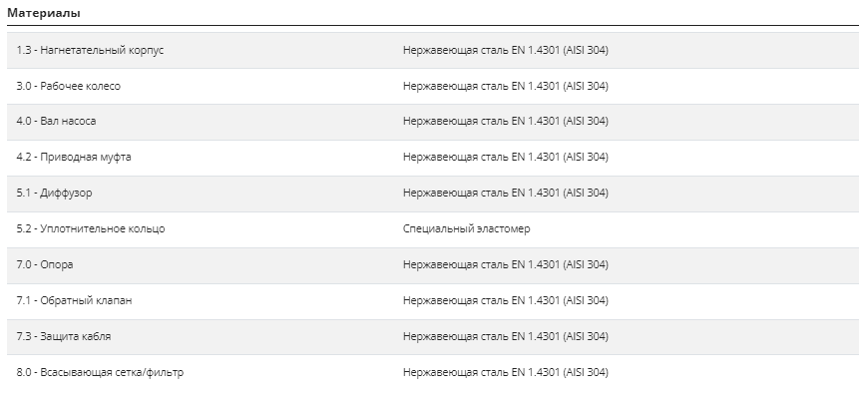Click the steel material value for Вал насоса

click(506, 121)
